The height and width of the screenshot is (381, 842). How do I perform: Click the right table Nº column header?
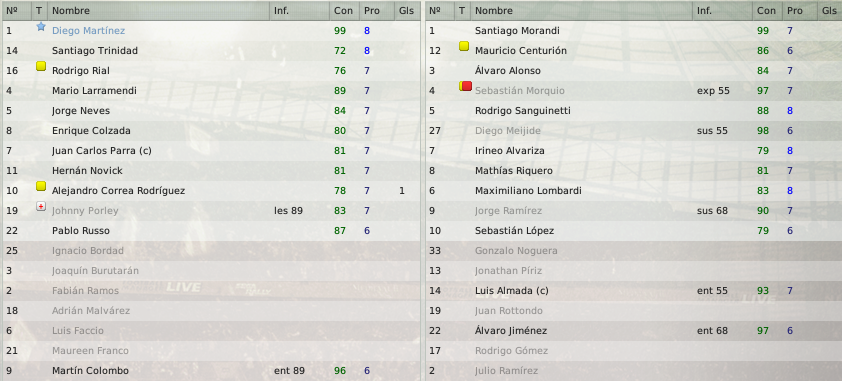tap(440, 10)
